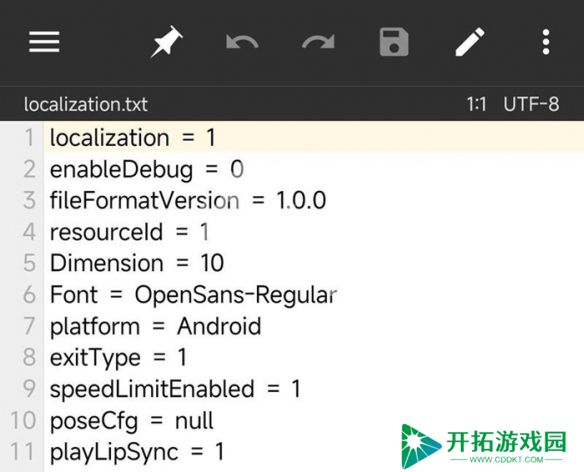The image size is (584, 472).
Task: Redo the last undone edit
Action: [x=318, y=42]
